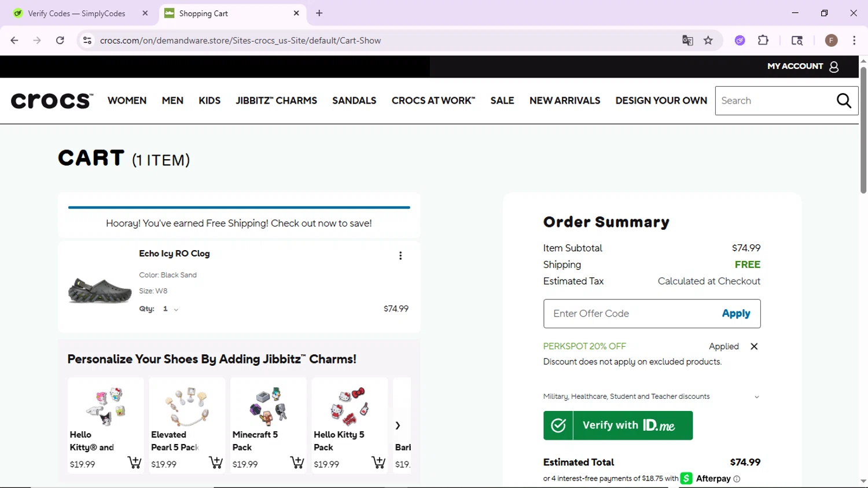
Task: Open a new browser tab
Action: point(319,13)
